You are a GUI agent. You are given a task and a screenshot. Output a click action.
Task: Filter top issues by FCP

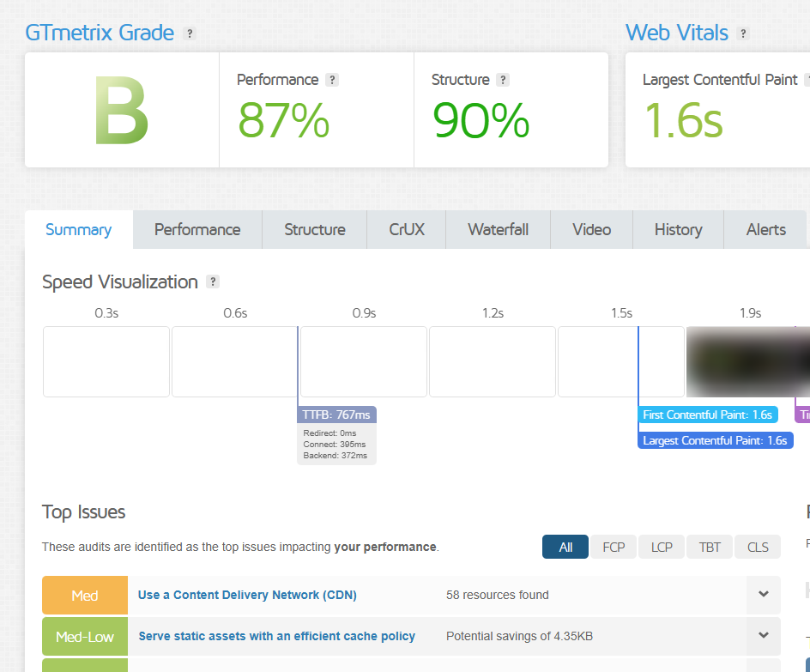[614, 547]
